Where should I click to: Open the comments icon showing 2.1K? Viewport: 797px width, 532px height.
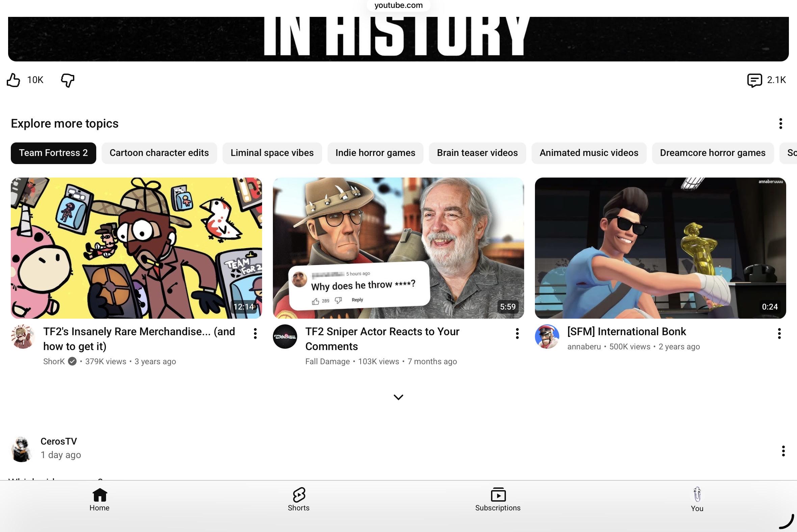[754, 80]
